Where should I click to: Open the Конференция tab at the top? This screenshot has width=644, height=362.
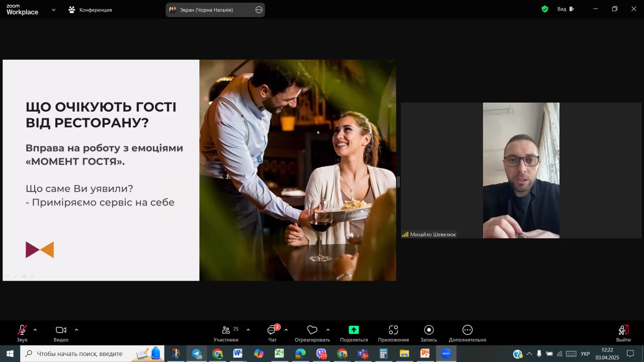pos(91,10)
